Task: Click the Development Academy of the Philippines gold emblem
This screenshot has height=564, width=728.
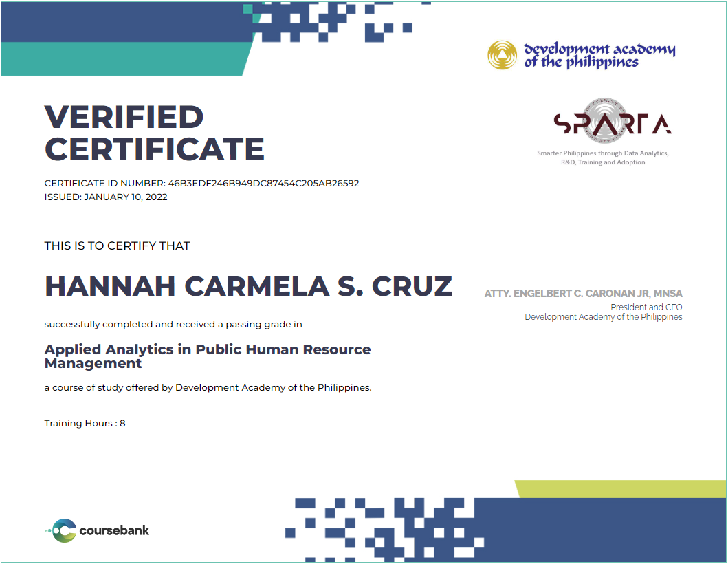Action: tap(502, 55)
